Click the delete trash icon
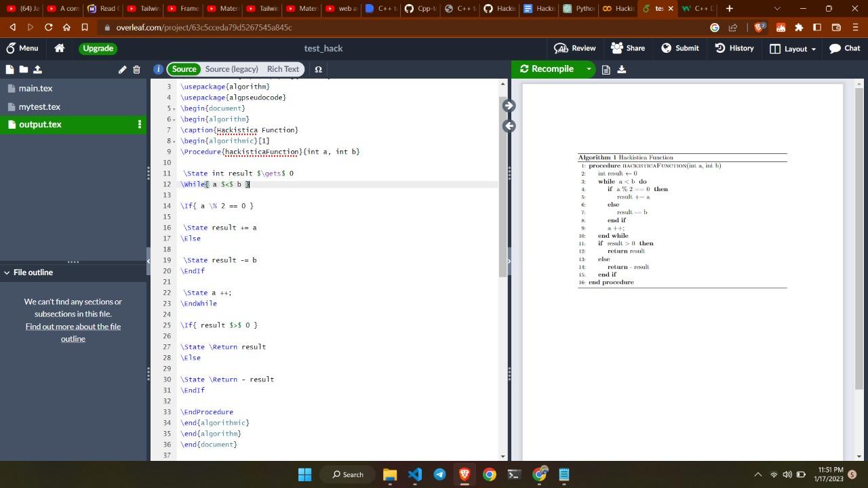 click(136, 69)
